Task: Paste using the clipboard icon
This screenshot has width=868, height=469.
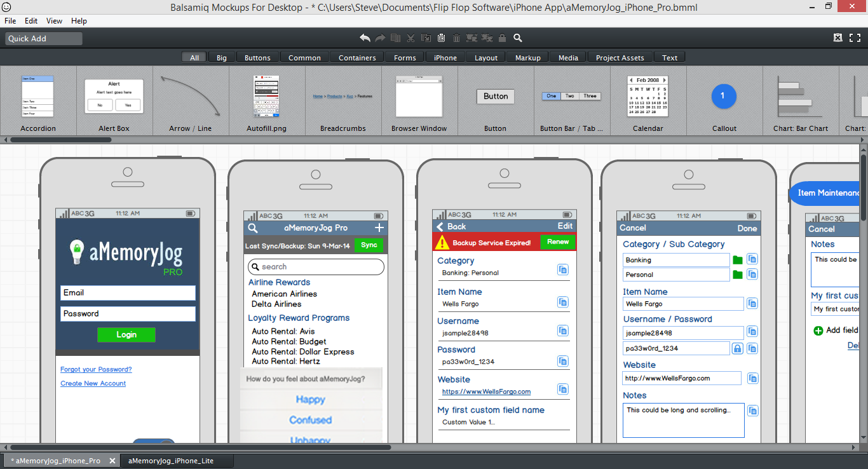Action: (441, 38)
